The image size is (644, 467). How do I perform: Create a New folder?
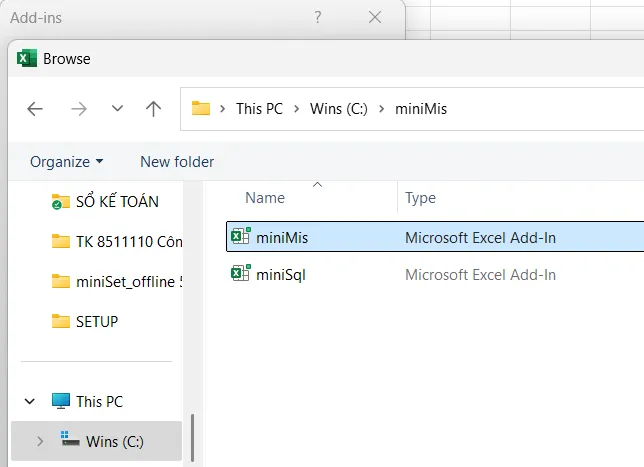[177, 162]
